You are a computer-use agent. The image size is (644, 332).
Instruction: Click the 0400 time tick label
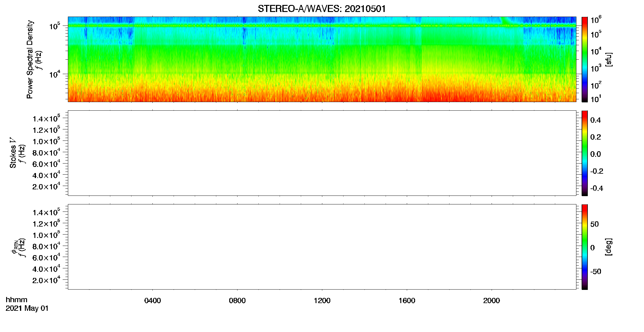tap(152, 301)
